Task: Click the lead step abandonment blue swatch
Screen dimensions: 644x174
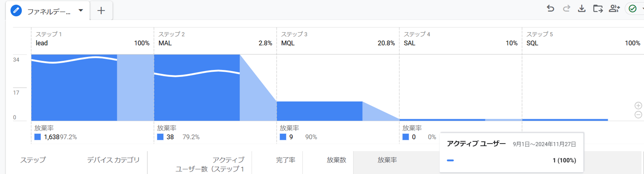Action: pos(38,137)
